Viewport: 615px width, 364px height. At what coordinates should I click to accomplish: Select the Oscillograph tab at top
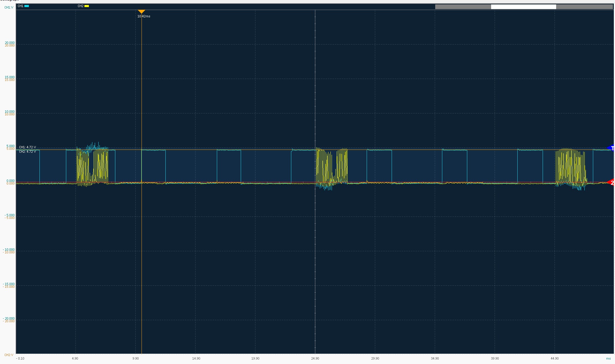tap(9, 1)
